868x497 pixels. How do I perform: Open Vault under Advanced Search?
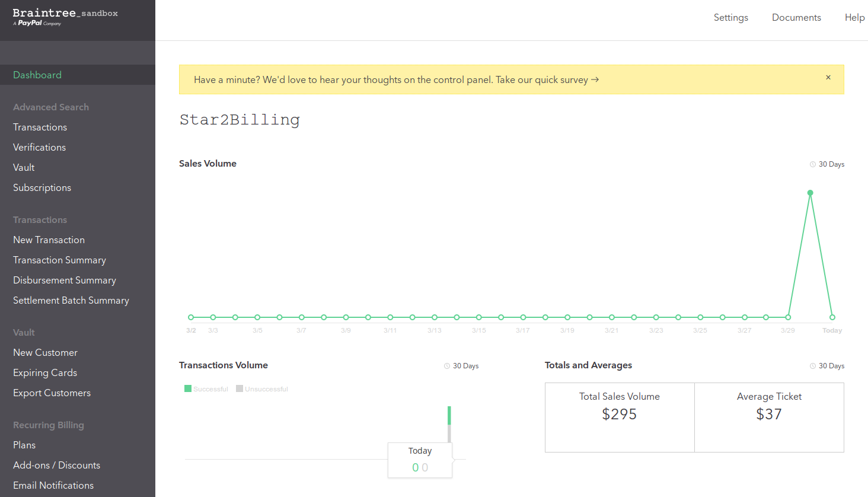tap(24, 167)
